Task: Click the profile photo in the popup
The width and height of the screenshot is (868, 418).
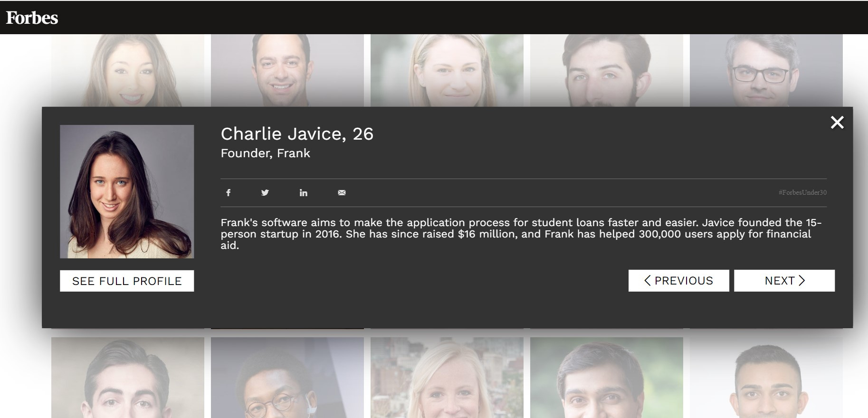Action: click(127, 191)
